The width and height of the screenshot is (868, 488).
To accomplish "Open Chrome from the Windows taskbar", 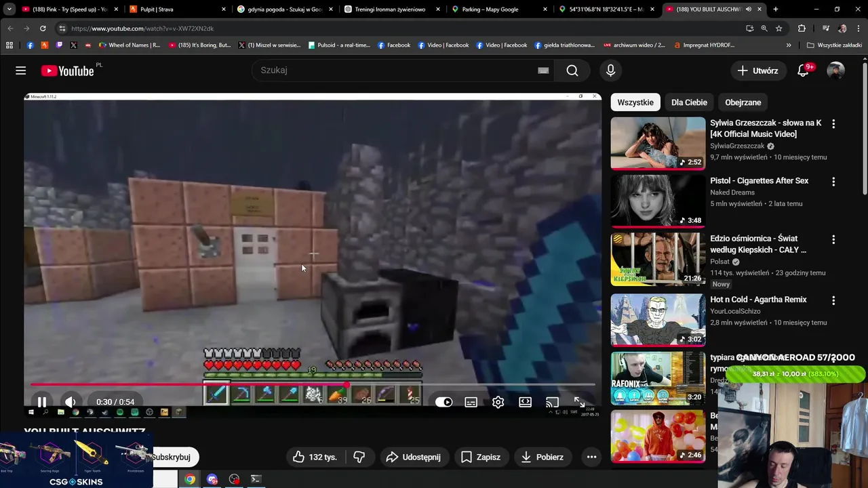I will tap(190, 479).
